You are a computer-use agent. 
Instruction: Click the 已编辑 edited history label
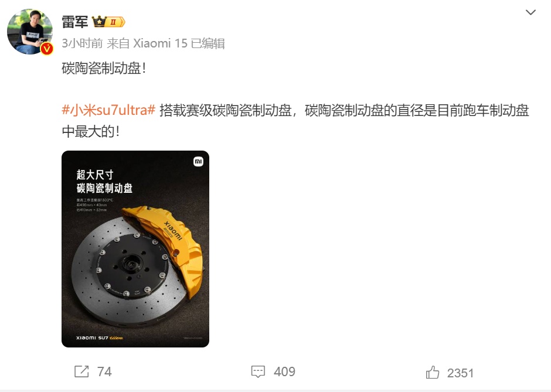(x=208, y=43)
